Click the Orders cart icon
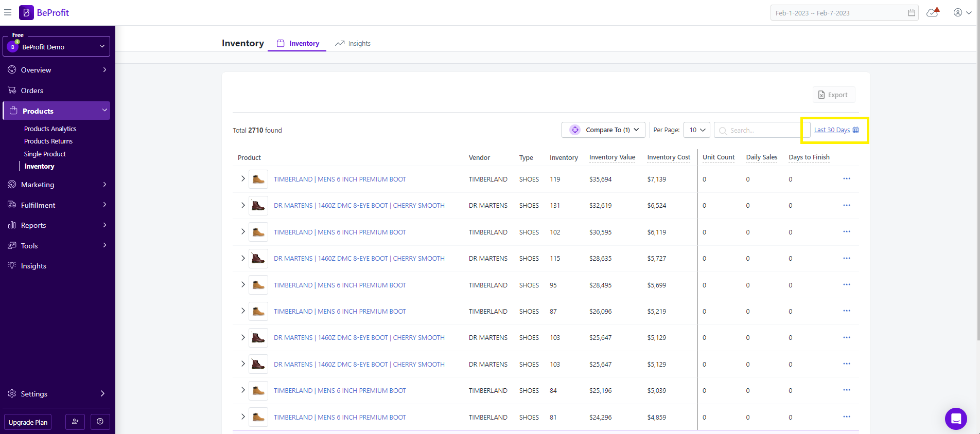This screenshot has width=980, height=434. [12, 90]
